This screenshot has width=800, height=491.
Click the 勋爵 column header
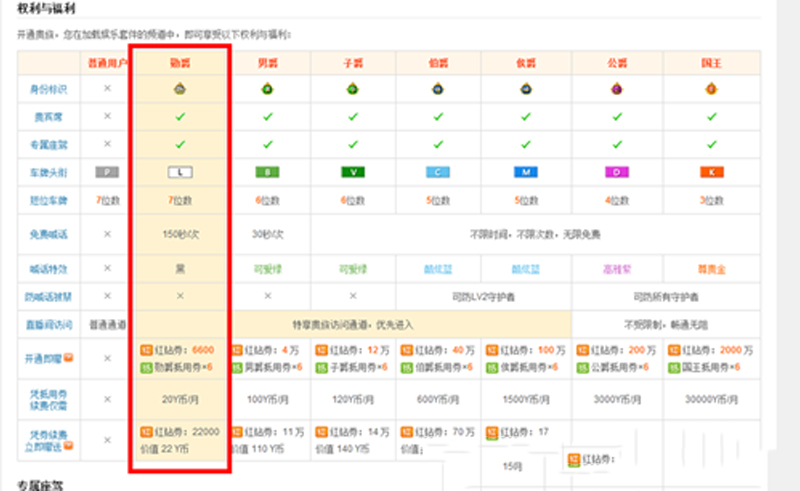(180, 63)
